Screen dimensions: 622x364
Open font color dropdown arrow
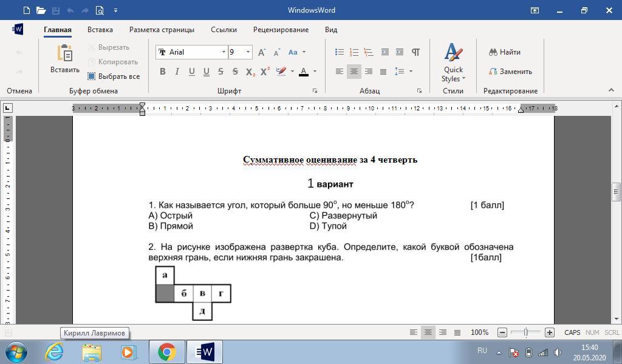click(315, 72)
